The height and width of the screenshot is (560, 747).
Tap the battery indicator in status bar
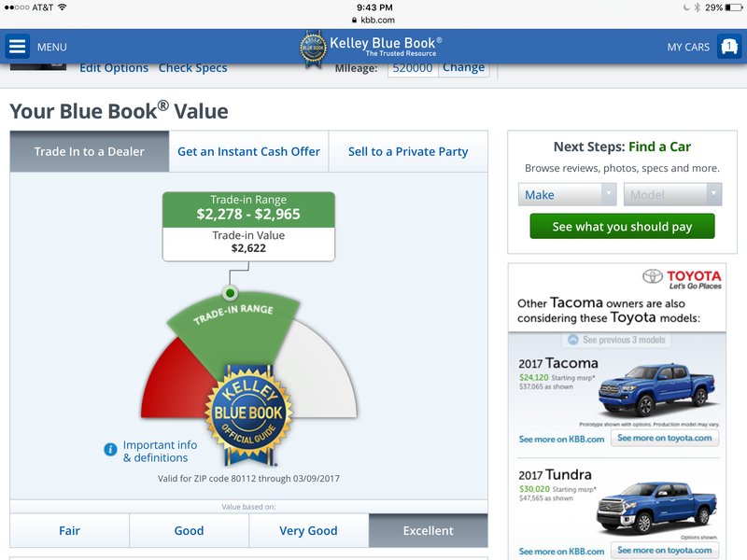pyautogui.click(x=733, y=7)
